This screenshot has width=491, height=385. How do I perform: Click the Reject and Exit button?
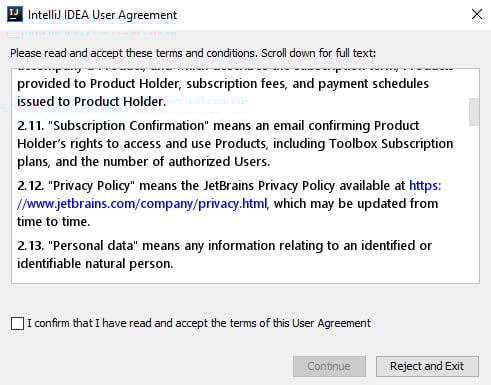427,366
